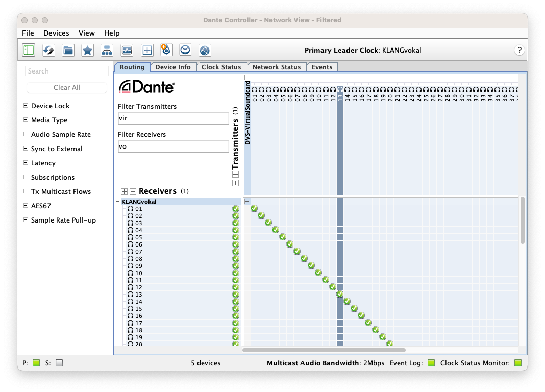Screen dimensions: 545x392
Task: Expand the Sample Rate Pull-up filter
Action: pyautogui.click(x=26, y=219)
